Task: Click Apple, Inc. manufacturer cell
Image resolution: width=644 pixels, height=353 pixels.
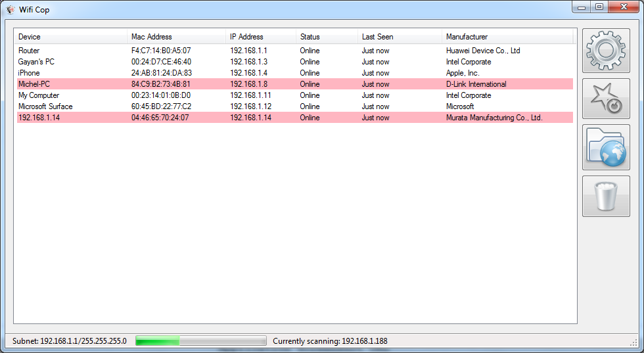Action: pyautogui.click(x=463, y=73)
